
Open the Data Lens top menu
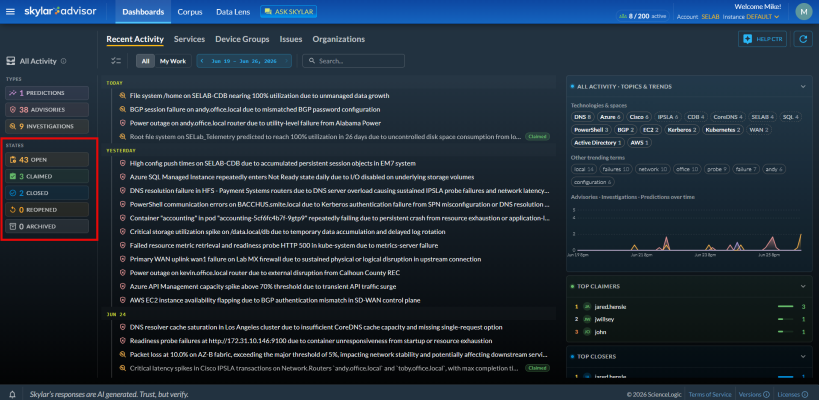click(233, 12)
